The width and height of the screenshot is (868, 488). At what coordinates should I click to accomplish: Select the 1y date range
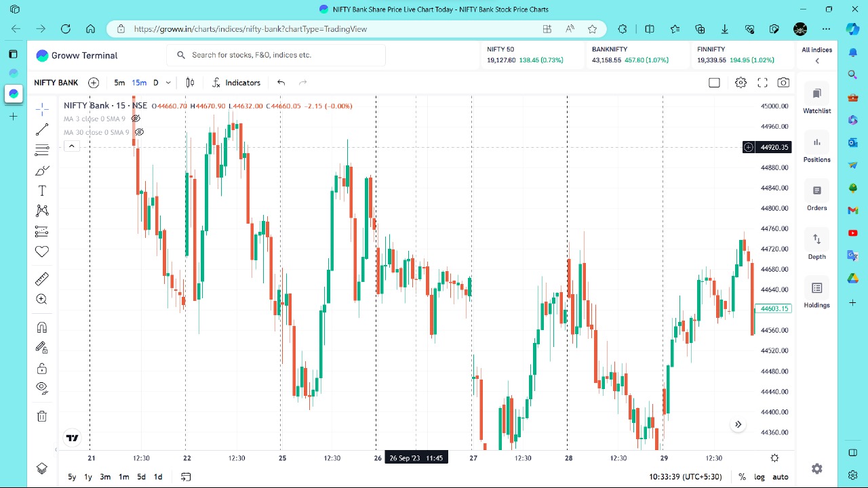click(x=88, y=477)
